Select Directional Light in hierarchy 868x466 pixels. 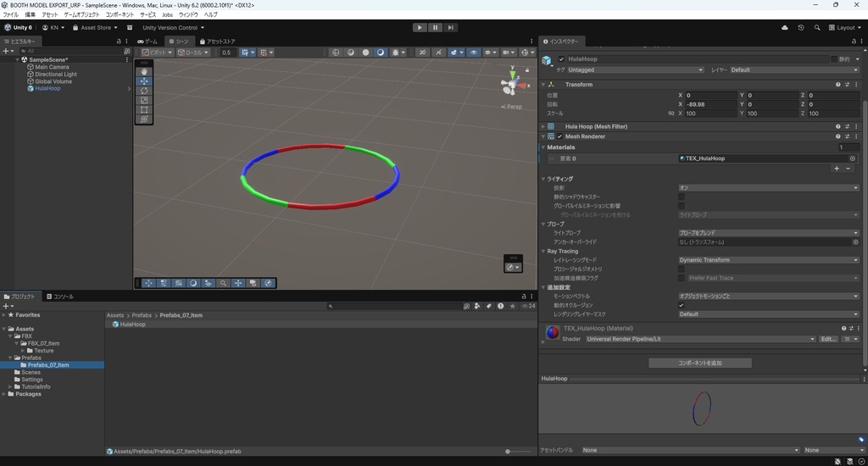56,74
